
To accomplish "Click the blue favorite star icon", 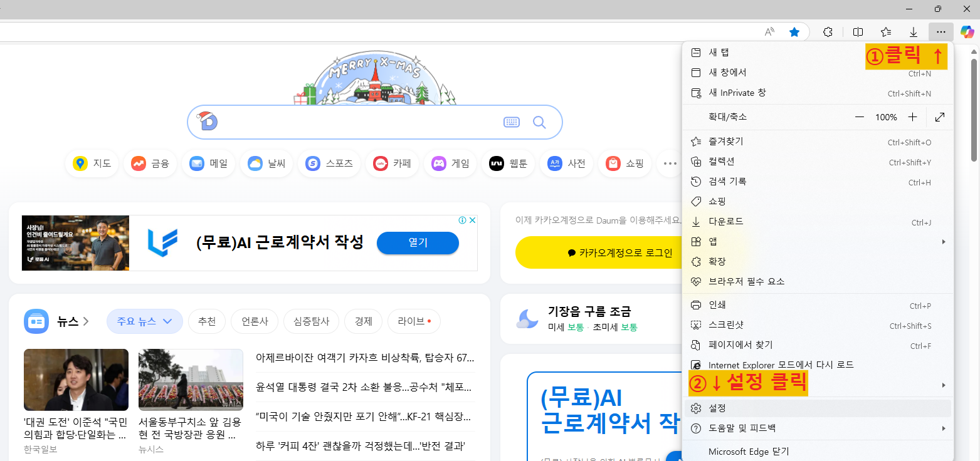I will pos(794,32).
